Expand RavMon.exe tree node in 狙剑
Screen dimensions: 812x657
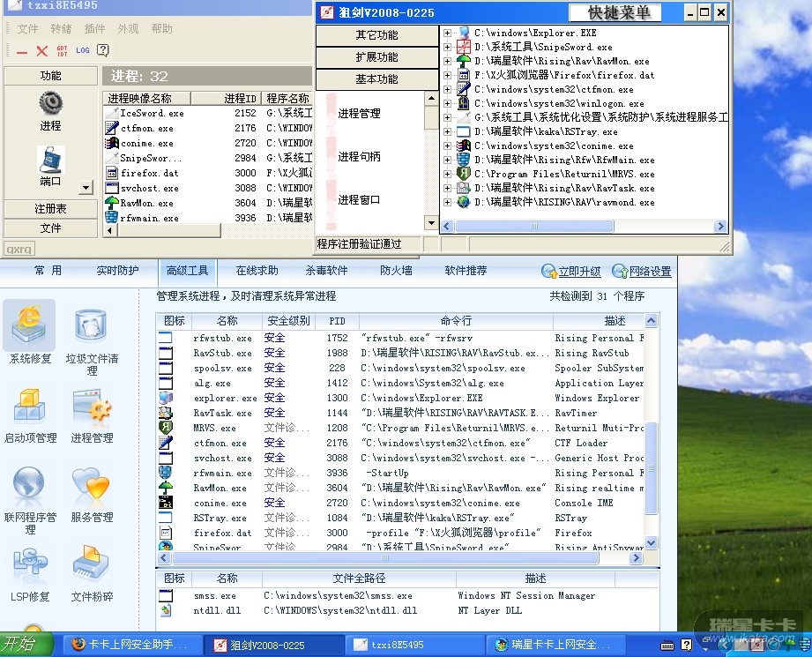(447, 61)
